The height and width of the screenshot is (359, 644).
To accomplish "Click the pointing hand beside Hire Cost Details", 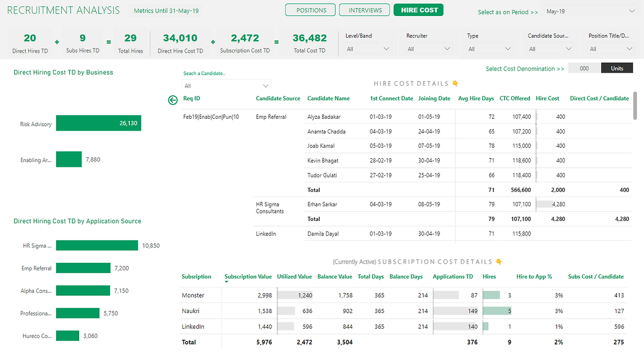I will click(x=456, y=84).
